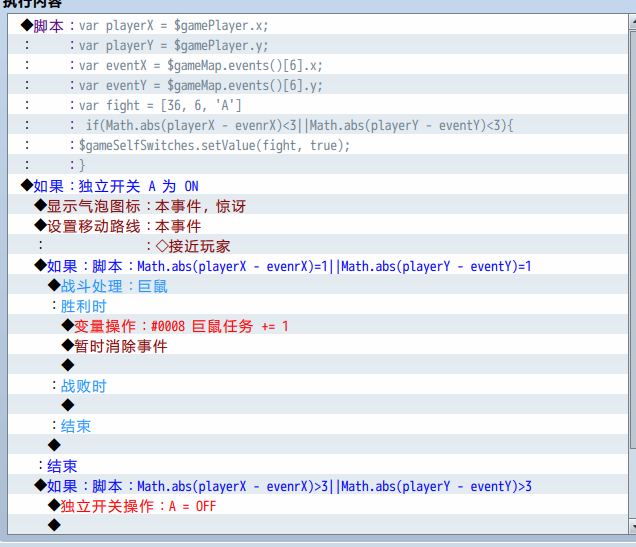Select empty command row under '战败时'
This screenshot has width=636, height=547.
(318, 405)
